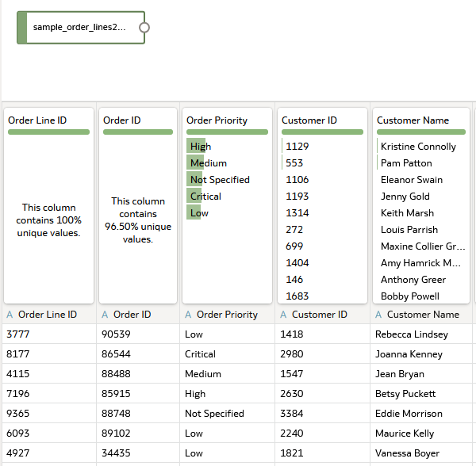Click the Customer Name profile card title

[x=413, y=120]
